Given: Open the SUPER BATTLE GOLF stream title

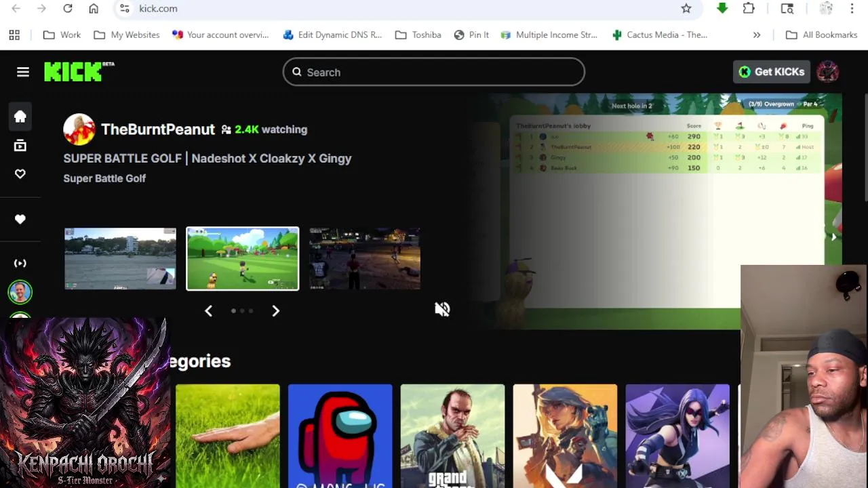Looking at the screenshot, I should [x=208, y=159].
